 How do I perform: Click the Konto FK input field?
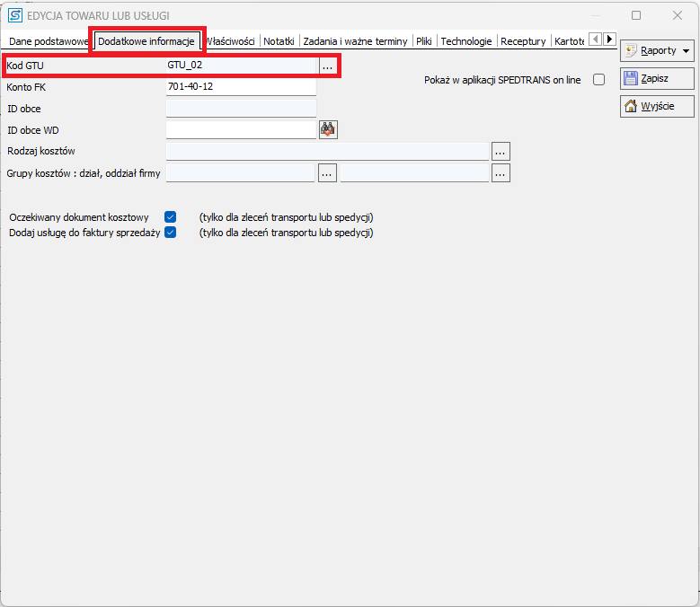click(241, 87)
